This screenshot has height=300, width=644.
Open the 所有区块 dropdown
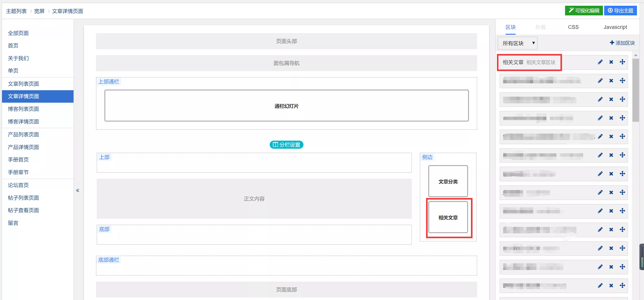[x=517, y=43]
